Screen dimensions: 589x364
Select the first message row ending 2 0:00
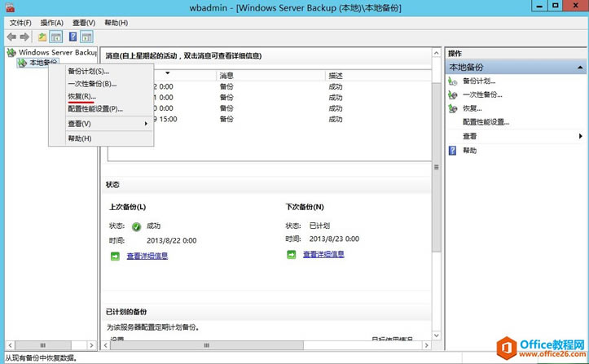tap(270, 86)
